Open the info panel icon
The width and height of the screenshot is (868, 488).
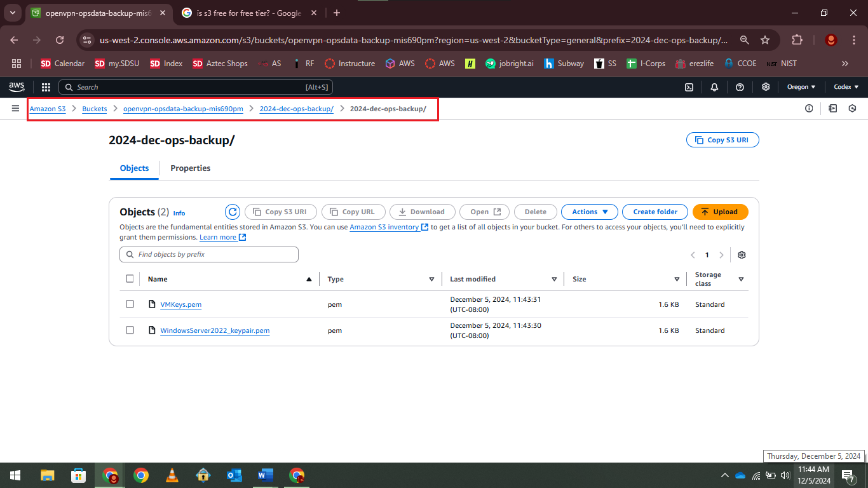(809, 109)
